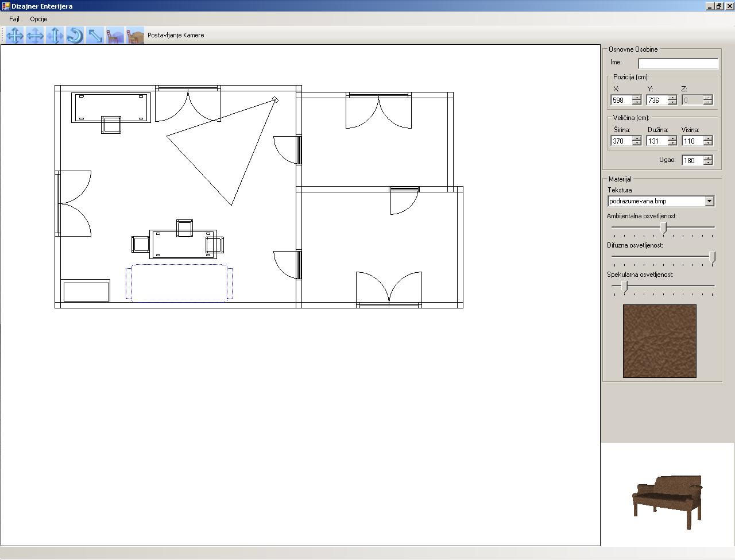Click the chair with table toolbar icon
The width and height of the screenshot is (735, 560).
click(x=135, y=36)
